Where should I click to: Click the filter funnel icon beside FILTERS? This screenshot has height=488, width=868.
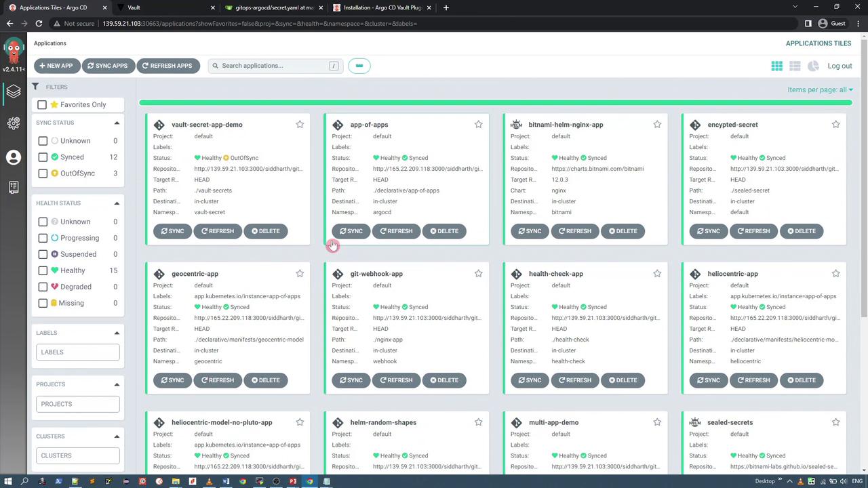tap(35, 87)
